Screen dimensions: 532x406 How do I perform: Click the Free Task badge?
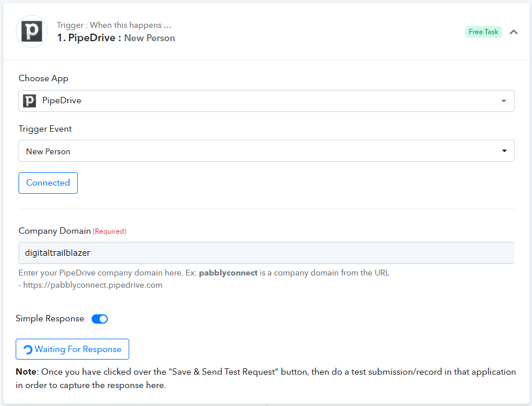(483, 32)
